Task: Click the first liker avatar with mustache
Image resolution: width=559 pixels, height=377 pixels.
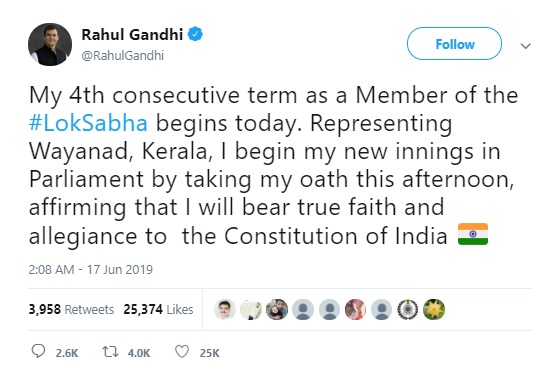Action: [225, 309]
